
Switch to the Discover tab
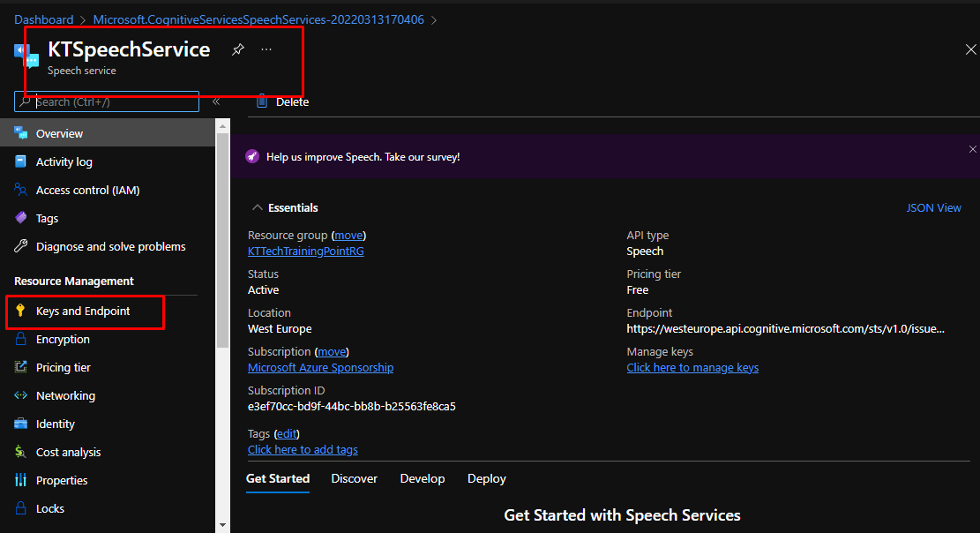coord(354,479)
